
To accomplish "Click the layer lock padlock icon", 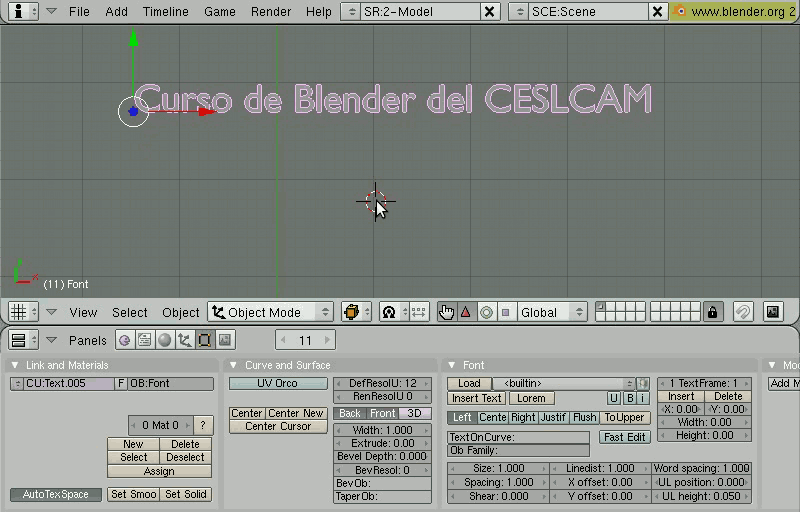I will tap(713, 312).
